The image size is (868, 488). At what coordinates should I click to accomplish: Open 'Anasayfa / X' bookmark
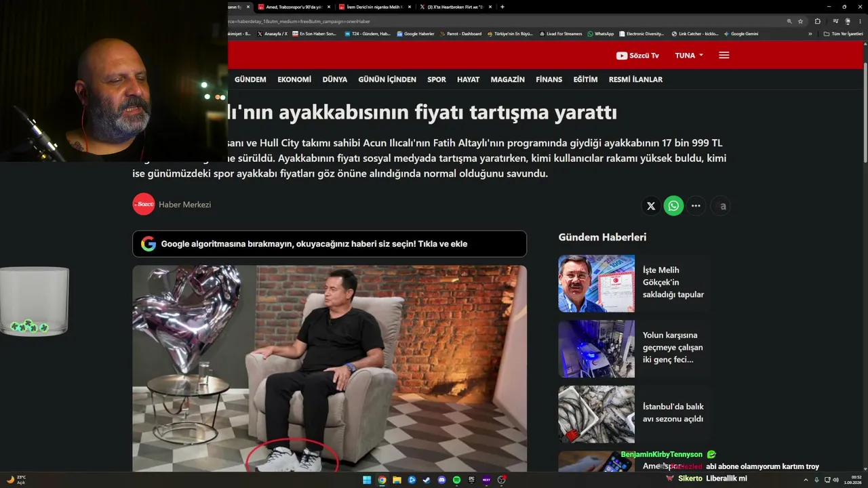click(273, 34)
